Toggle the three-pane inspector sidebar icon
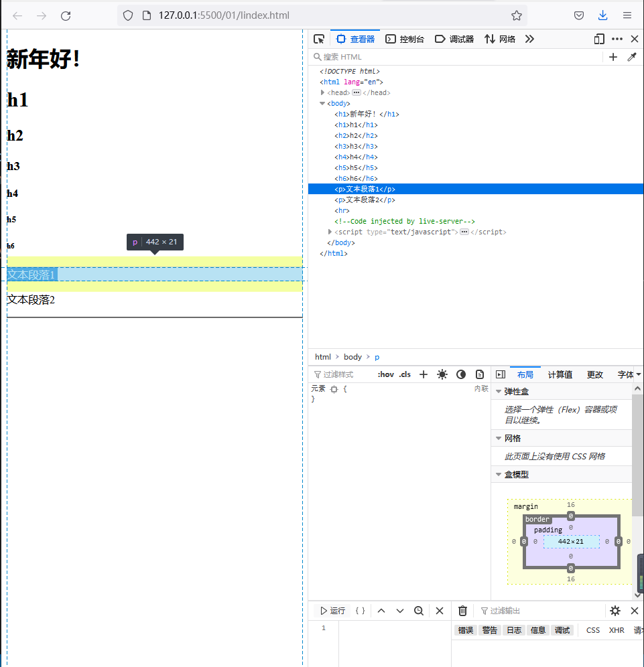This screenshot has width=644, height=667. 501,374
